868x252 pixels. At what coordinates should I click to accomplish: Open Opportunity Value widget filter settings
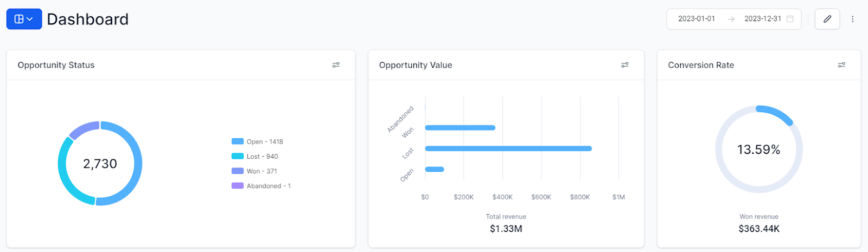(625, 65)
